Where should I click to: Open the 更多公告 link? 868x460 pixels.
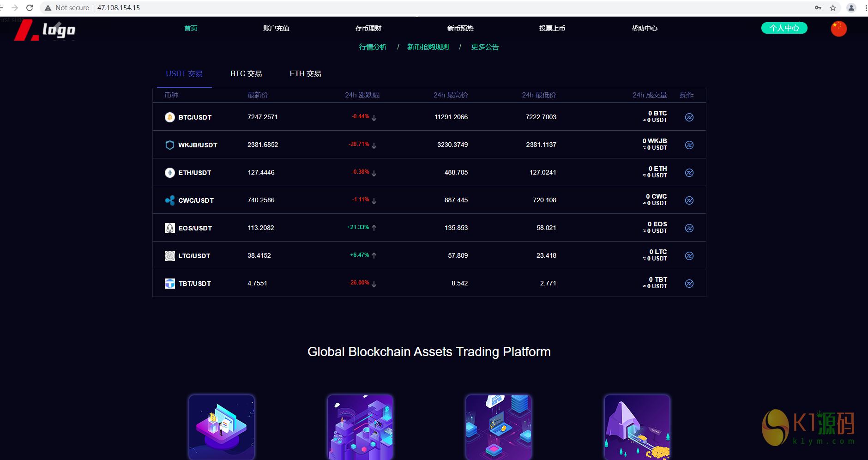[x=485, y=47]
